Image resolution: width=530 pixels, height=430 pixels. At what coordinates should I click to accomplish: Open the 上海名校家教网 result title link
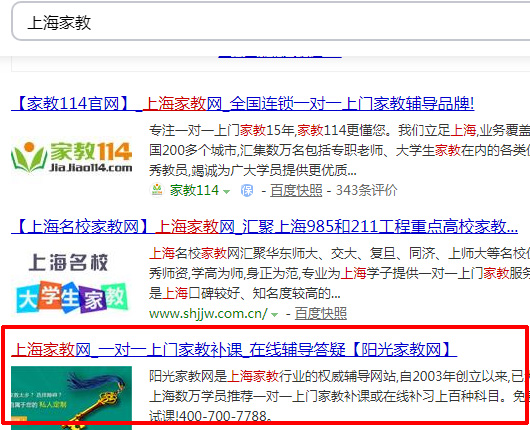coord(264,226)
